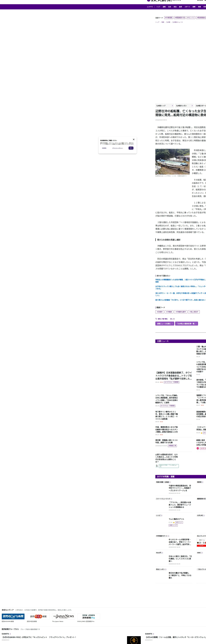Click the #中東情勢 trending tag
This screenshot has width=206, height=644.
click(168, 18)
